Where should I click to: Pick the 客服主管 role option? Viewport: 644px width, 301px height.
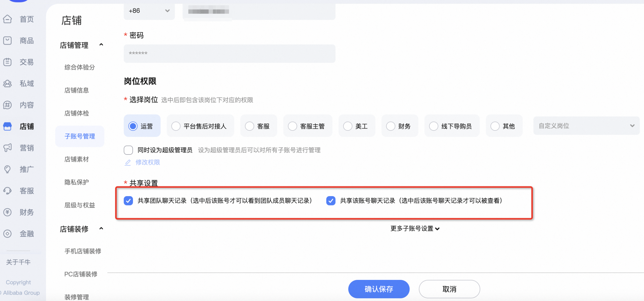pos(308,126)
